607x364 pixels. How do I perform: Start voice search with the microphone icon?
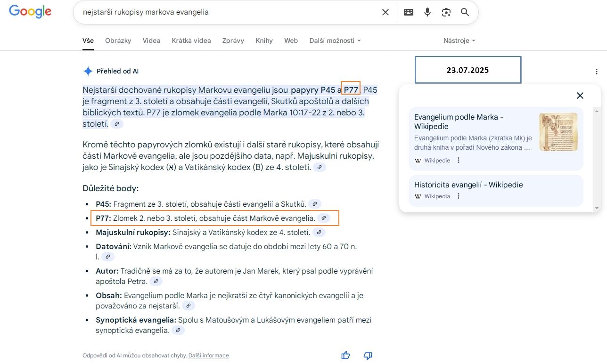coord(427,12)
